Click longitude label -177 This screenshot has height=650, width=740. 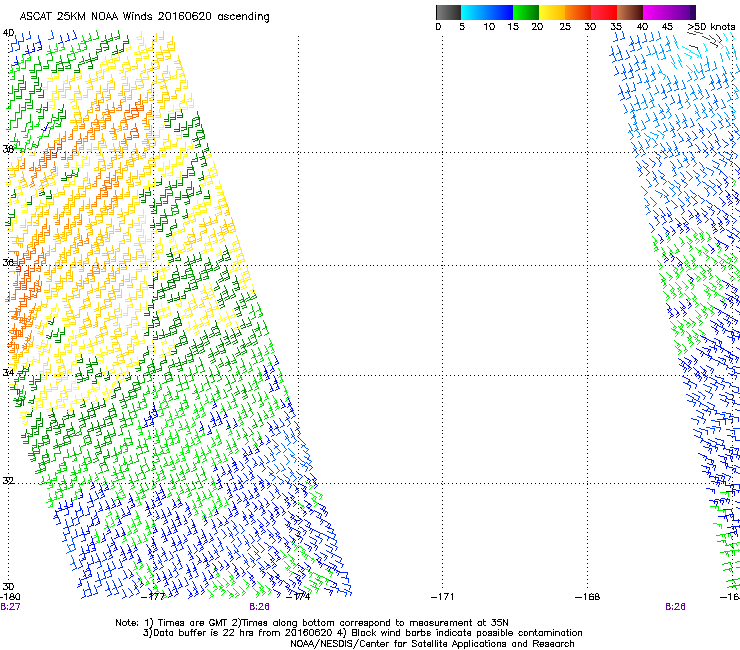153,597
